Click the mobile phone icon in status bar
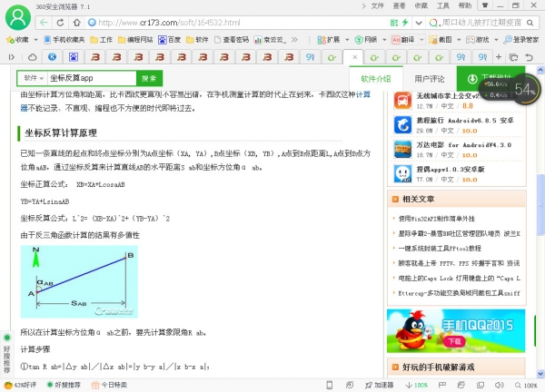Viewport: 545px width, 392px height. (329, 385)
